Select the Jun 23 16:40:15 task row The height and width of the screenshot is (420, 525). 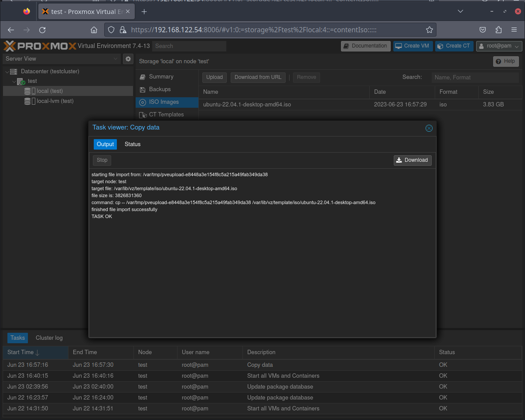pos(262,376)
